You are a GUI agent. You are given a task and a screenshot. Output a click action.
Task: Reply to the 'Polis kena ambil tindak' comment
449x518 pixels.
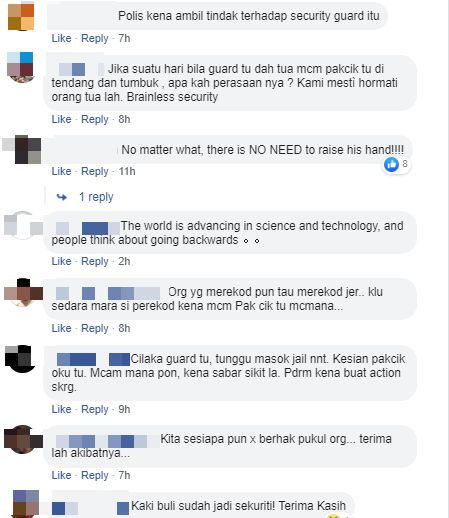click(x=95, y=38)
